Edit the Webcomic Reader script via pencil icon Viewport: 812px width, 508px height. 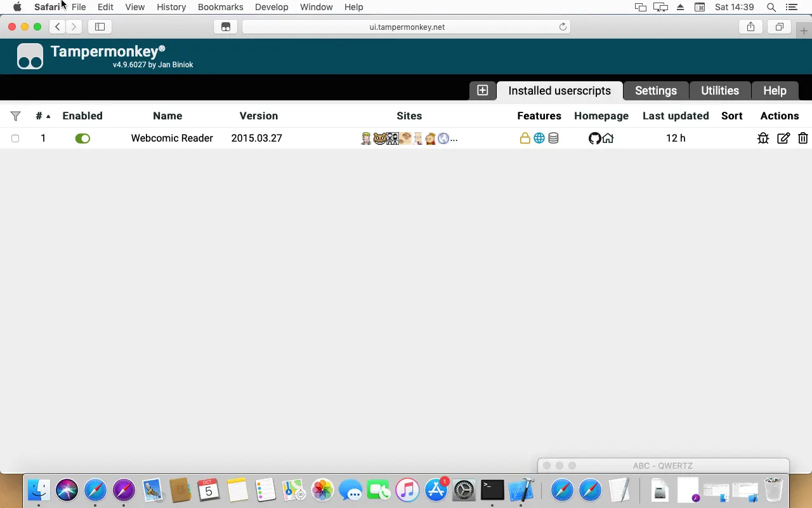(x=783, y=138)
